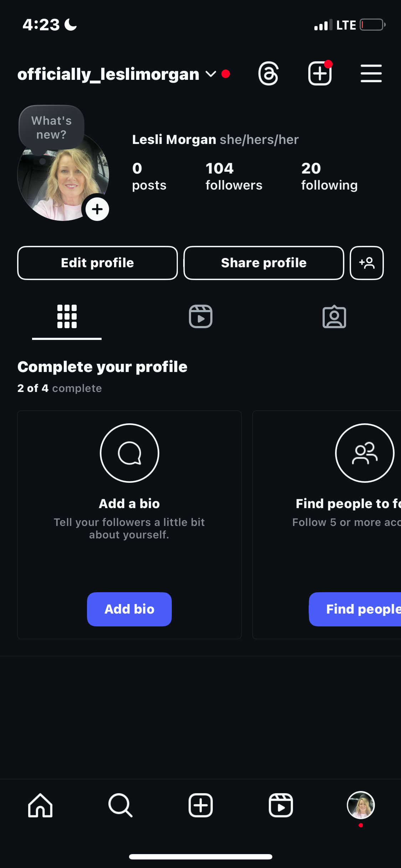
Task: Open the Threads icon in header
Action: [268, 74]
